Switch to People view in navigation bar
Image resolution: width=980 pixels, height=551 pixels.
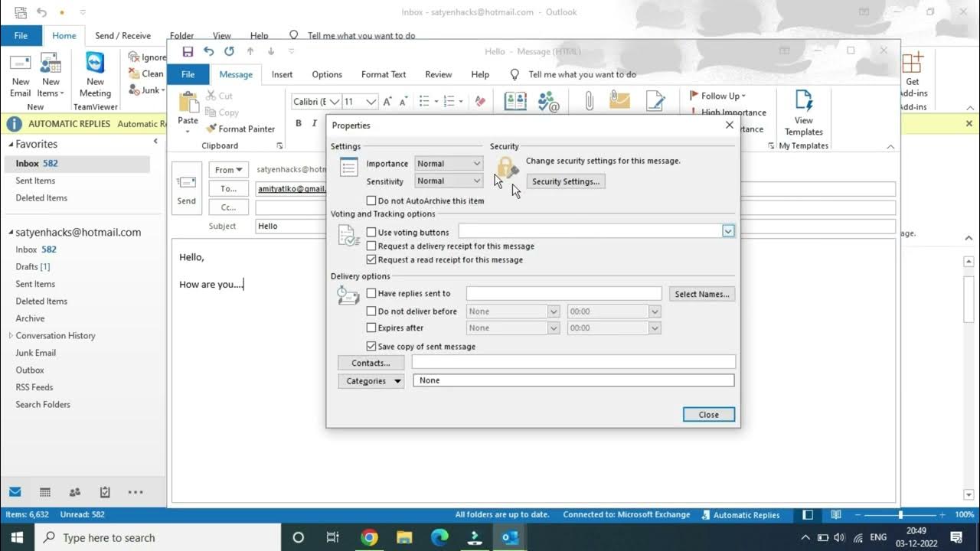pos(75,492)
